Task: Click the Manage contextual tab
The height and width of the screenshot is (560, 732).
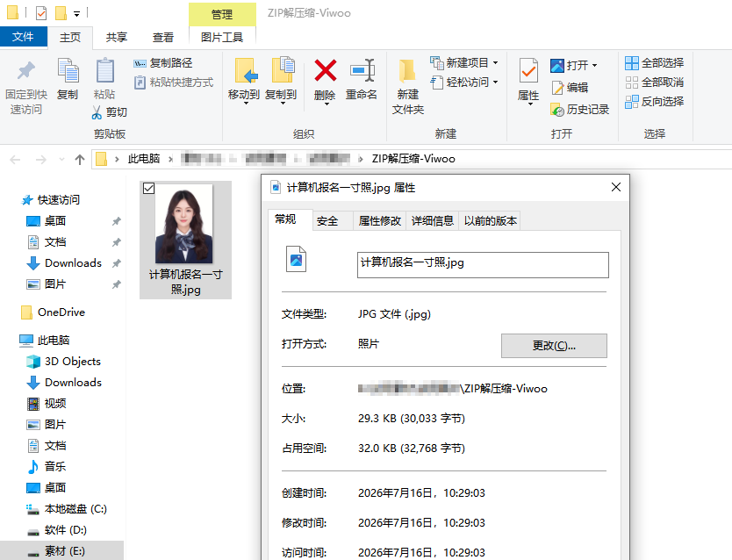Action: click(x=222, y=14)
